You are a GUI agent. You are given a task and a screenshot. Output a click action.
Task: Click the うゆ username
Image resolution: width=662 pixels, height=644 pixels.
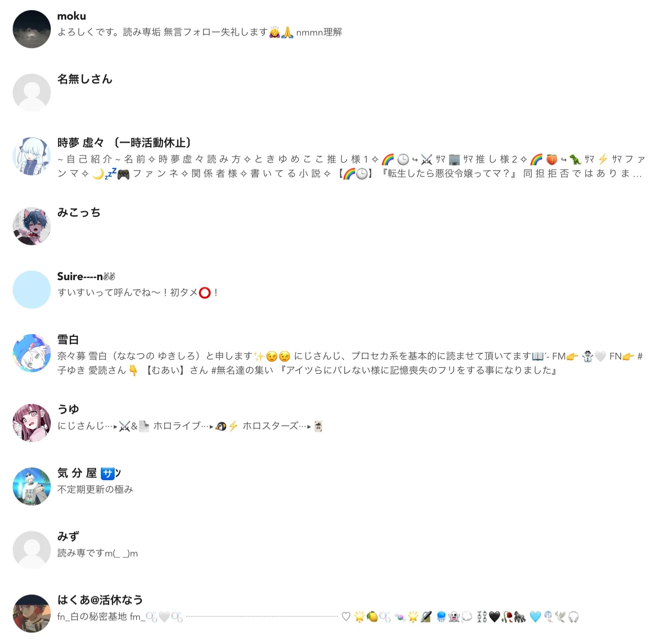68,409
